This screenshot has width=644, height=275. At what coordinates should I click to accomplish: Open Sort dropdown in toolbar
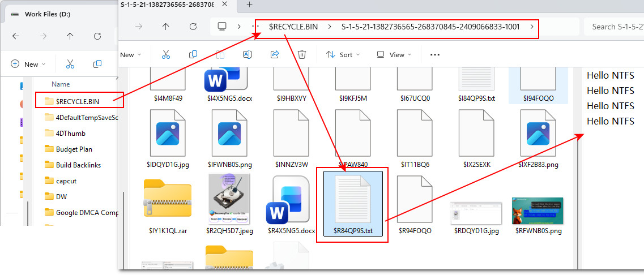click(x=343, y=54)
